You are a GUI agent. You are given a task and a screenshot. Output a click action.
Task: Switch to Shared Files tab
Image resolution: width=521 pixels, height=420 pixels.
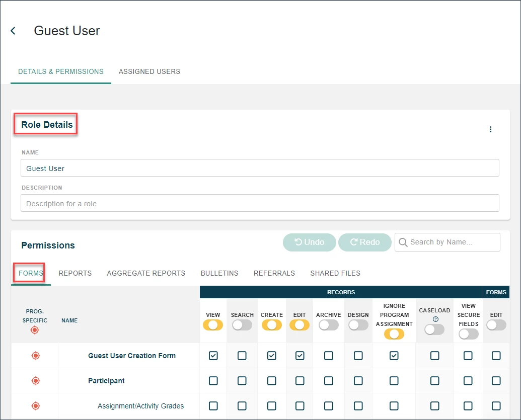(335, 273)
